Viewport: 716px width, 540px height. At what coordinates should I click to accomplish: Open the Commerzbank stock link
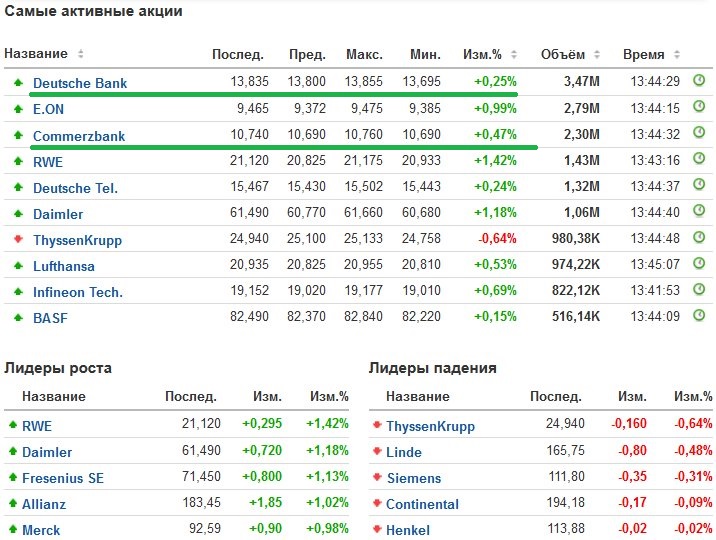[x=79, y=135]
